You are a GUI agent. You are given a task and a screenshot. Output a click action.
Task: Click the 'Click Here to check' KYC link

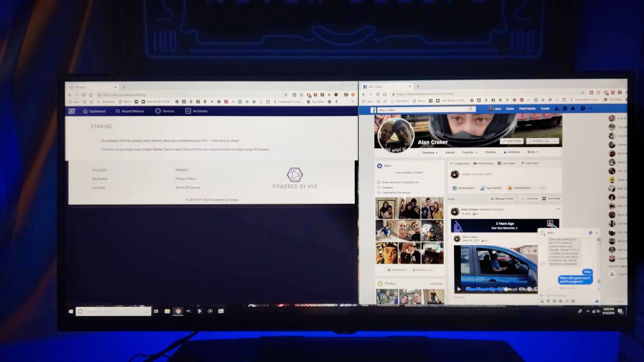[225, 141]
